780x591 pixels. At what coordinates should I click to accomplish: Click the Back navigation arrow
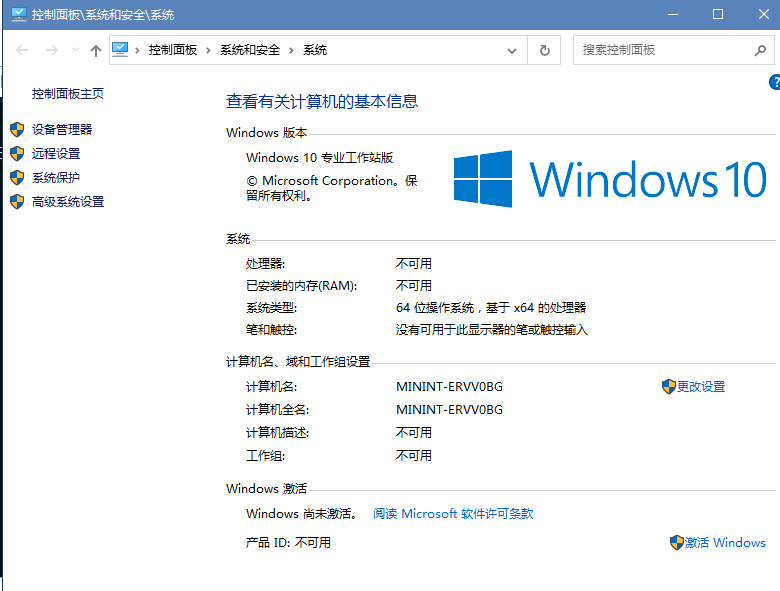[22, 50]
